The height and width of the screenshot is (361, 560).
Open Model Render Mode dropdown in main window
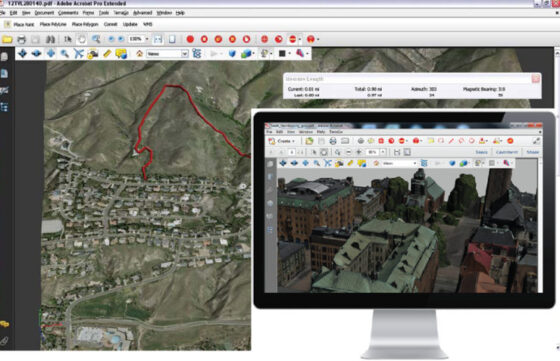point(248,54)
